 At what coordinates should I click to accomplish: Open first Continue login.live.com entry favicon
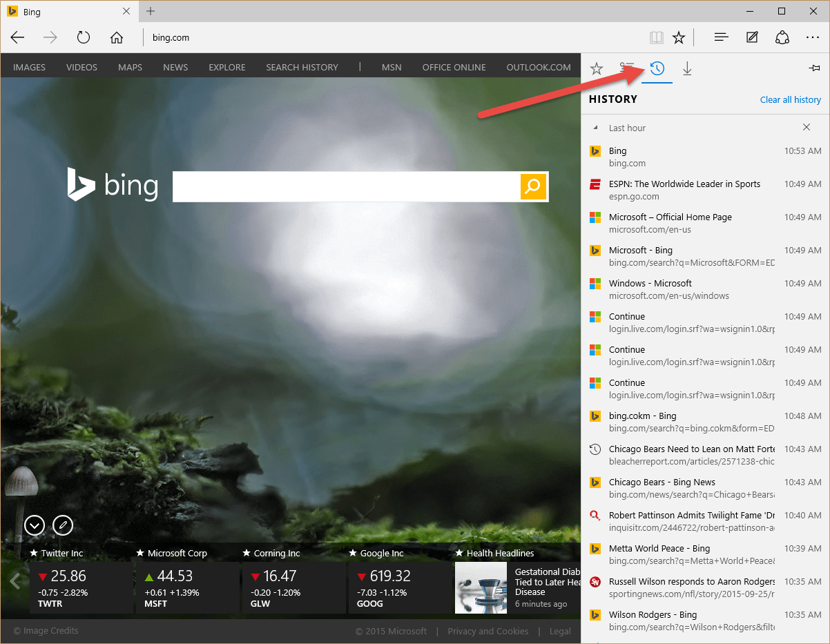pos(595,317)
